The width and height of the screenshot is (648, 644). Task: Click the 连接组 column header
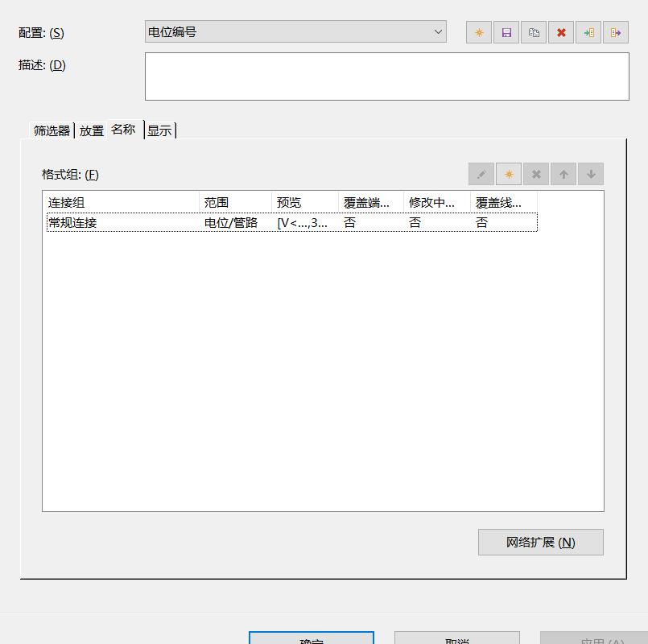click(121, 202)
